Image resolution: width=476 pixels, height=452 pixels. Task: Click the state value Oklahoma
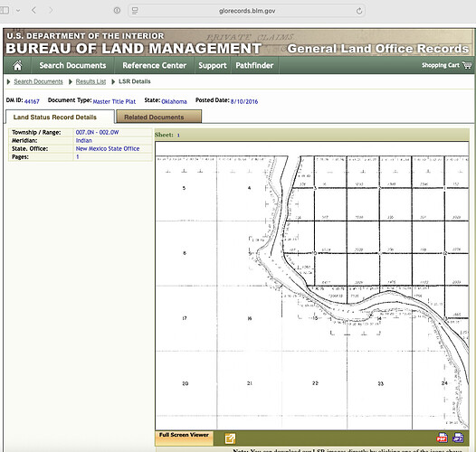174,101
